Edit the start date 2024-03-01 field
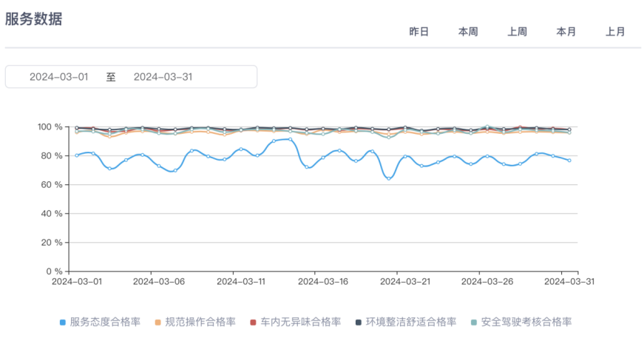Screen dimensions: 644x347 [59, 77]
